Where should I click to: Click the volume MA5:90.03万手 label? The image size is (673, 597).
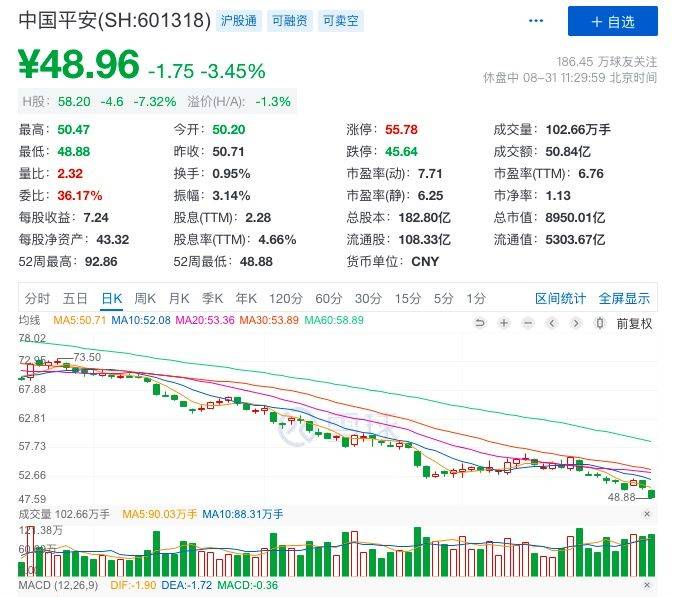pyautogui.click(x=160, y=514)
